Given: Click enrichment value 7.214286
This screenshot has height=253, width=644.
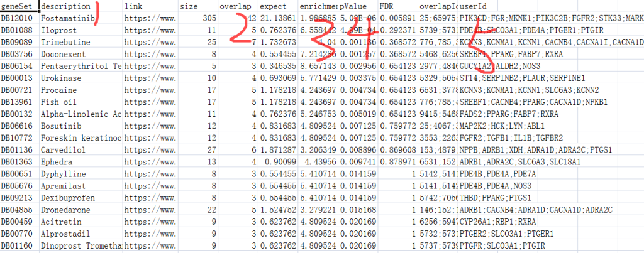Looking at the screenshot, I should click(x=318, y=54).
